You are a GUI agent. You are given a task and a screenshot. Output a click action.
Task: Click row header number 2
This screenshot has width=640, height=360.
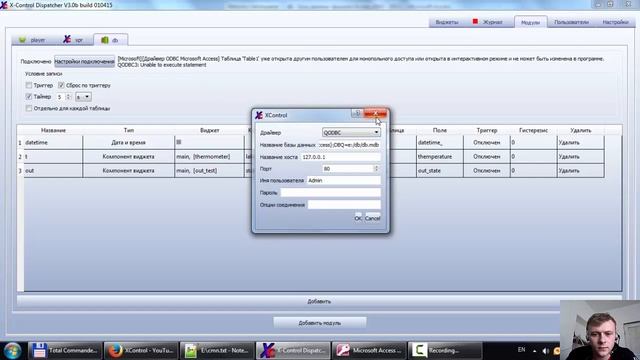tap(20, 156)
